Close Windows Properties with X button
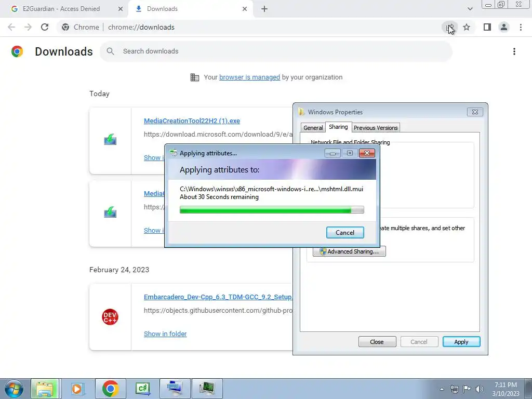532x399 pixels. click(475, 112)
